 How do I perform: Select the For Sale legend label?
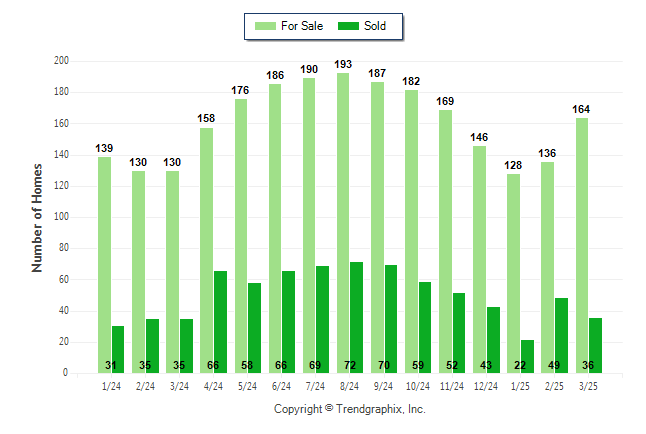(x=302, y=26)
